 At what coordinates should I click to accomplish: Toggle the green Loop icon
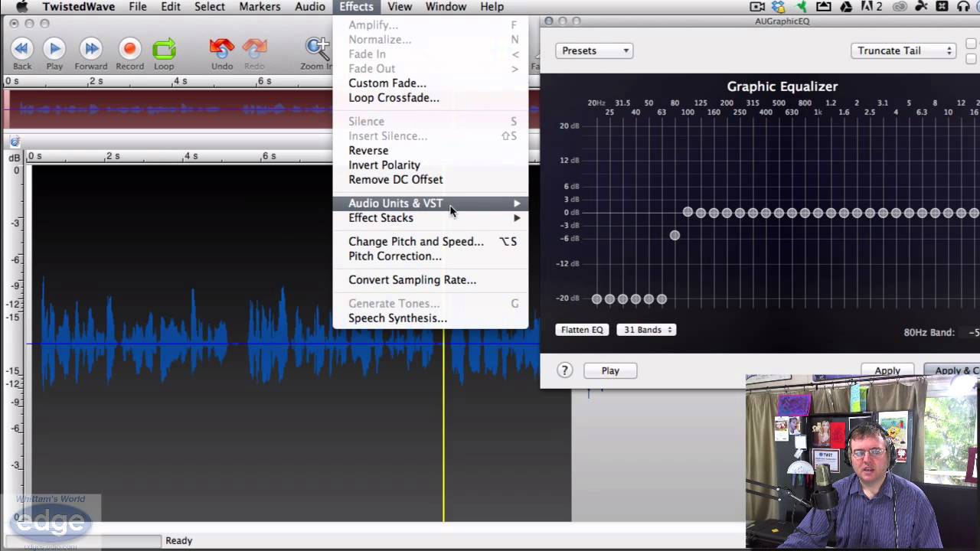[164, 49]
